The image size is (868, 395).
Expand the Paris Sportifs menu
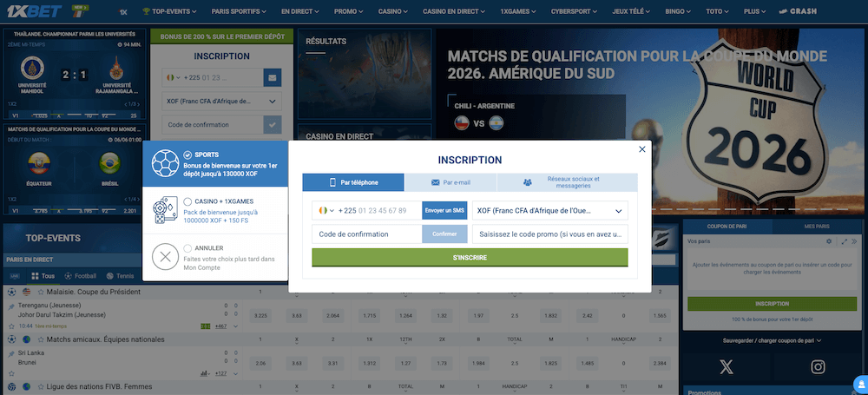tap(239, 11)
